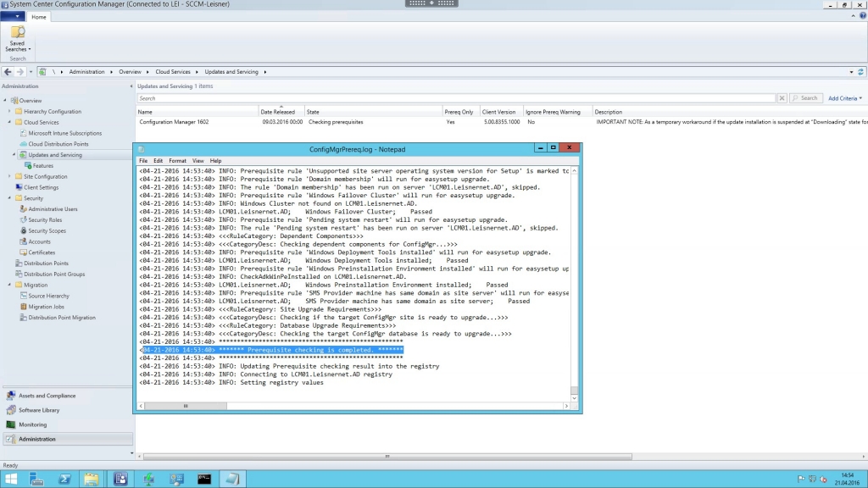Screen dimensions: 868x488
Task: Open the Features node
Action: [42, 165]
